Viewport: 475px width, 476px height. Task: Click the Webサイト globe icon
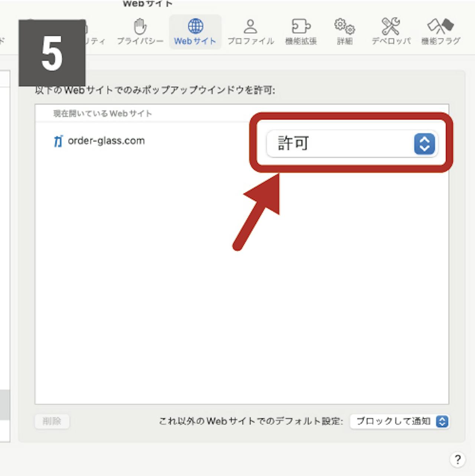pos(195,26)
